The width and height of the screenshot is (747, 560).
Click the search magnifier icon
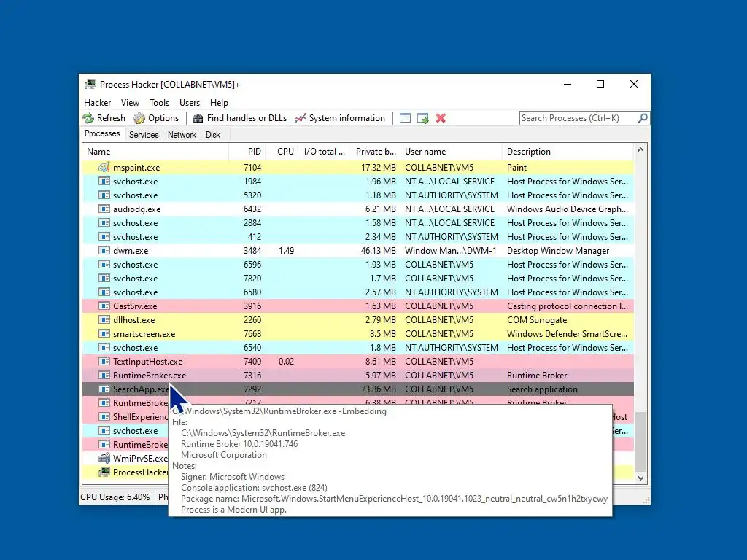click(x=643, y=117)
